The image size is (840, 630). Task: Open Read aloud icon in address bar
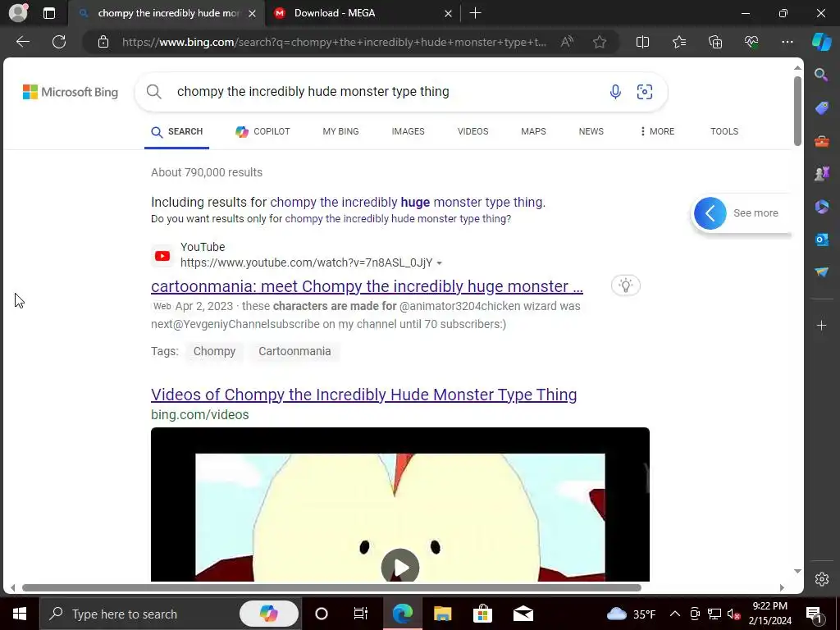[567, 42]
